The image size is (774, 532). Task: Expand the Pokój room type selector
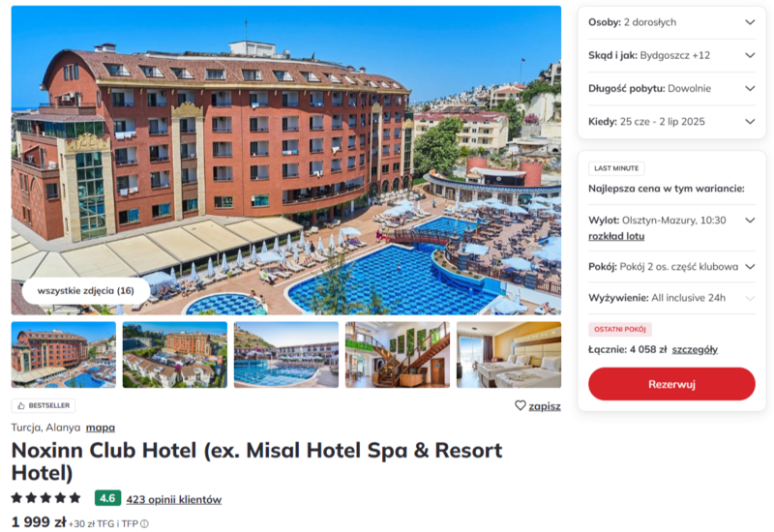(671, 267)
